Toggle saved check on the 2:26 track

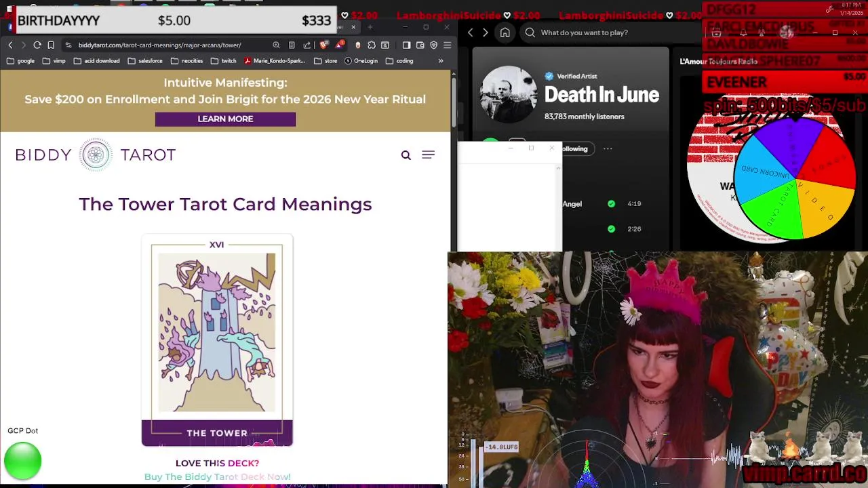tap(612, 229)
